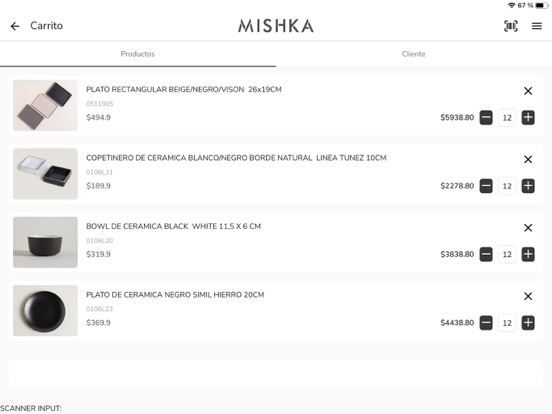Remove BOWL DE CERAMICA from the cart
552x414 pixels.
[x=528, y=228]
